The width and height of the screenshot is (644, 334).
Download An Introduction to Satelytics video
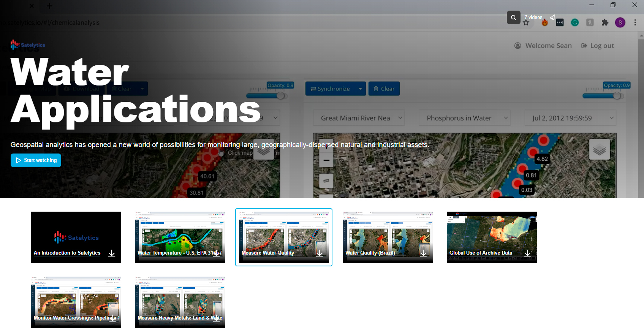point(112,253)
